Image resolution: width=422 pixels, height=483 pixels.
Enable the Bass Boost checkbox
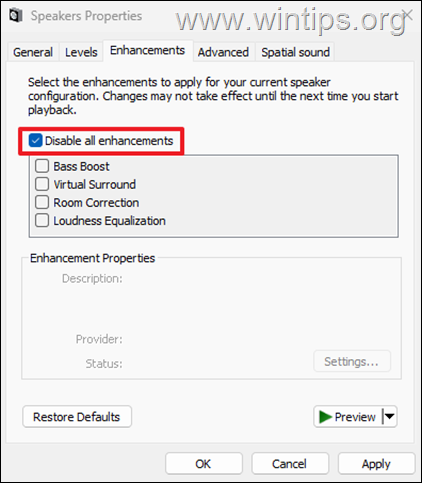tap(42, 166)
